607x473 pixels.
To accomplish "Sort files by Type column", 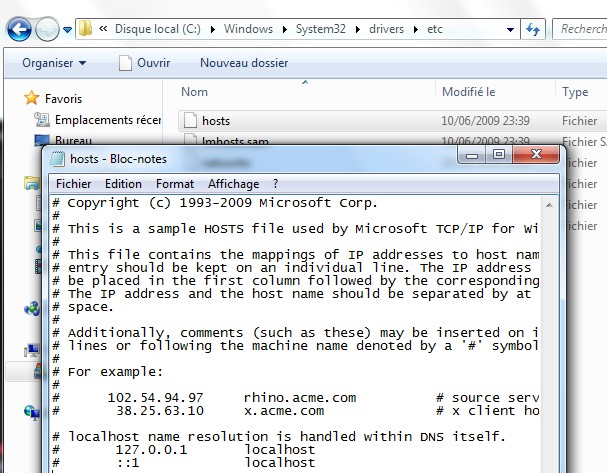I will point(575,92).
